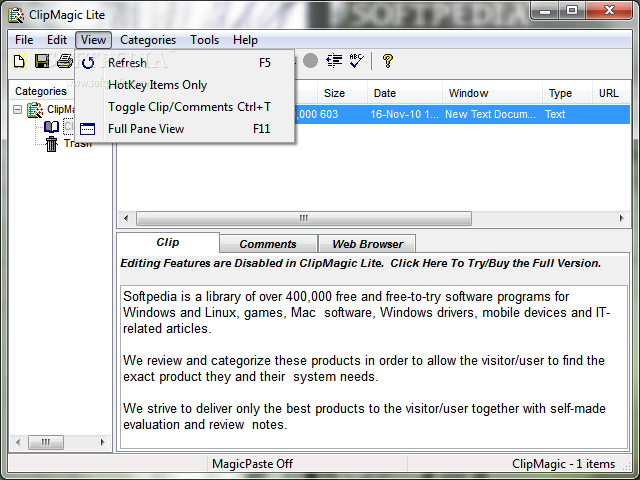This screenshot has width=640, height=480.
Task: Click the Try/Buy the Full Version notice
Action: 360,263
